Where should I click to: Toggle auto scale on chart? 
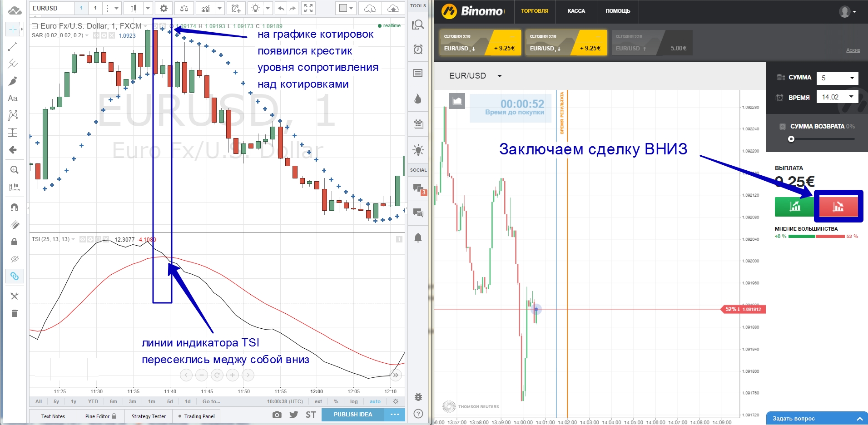tap(375, 401)
